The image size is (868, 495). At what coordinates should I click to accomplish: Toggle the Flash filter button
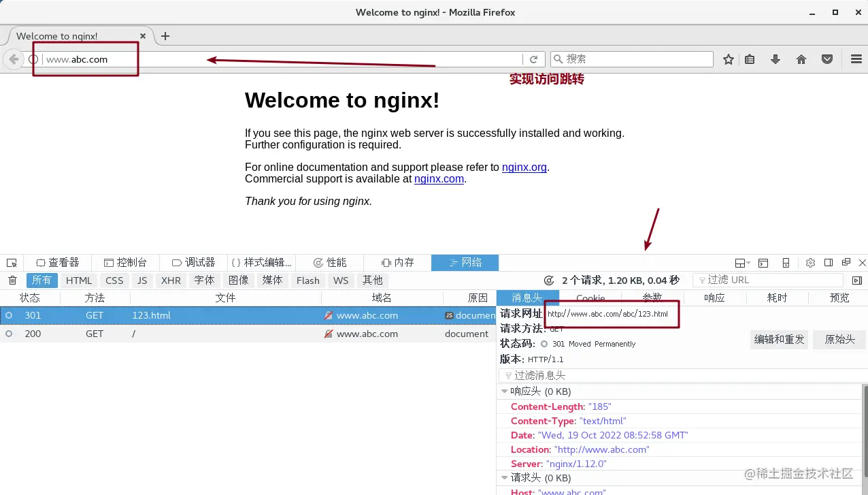click(x=308, y=281)
